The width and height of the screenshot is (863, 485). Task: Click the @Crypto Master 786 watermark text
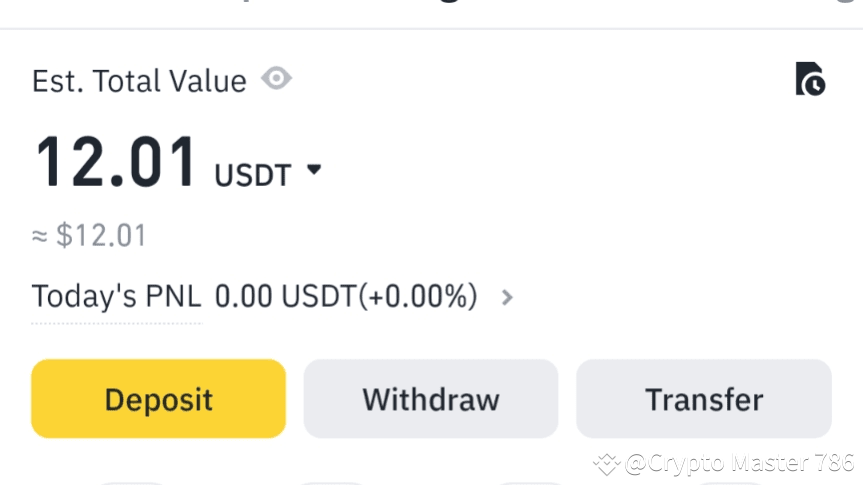click(740, 463)
